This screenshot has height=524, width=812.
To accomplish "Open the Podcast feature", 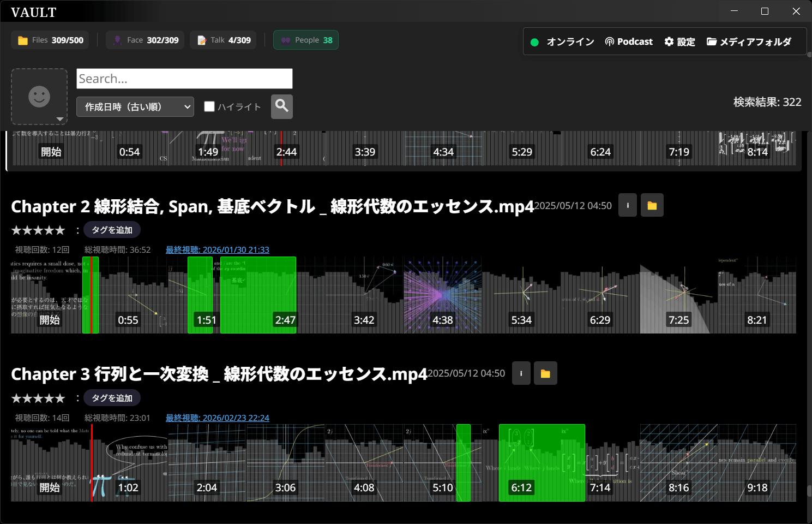I will (629, 41).
